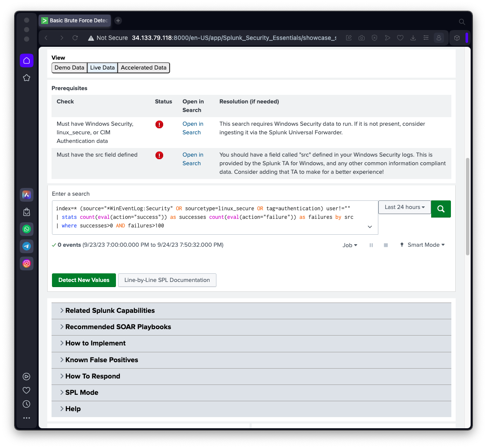Open a new browser tab
Image resolution: width=487 pixels, height=448 pixels.
click(x=118, y=21)
